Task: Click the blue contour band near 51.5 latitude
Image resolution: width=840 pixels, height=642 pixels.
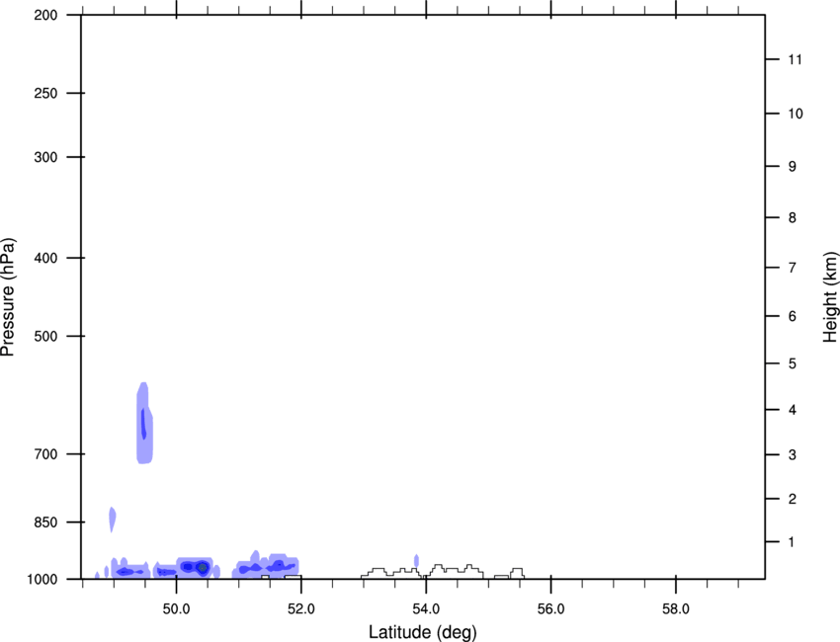Action: coord(266,565)
